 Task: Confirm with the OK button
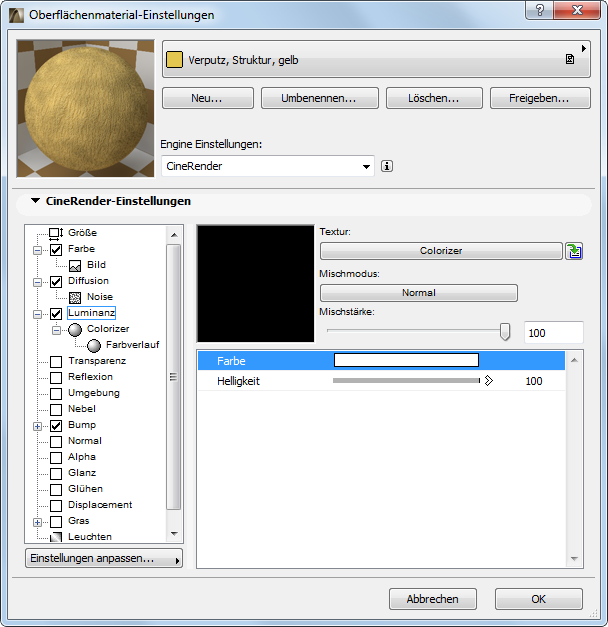[538, 599]
